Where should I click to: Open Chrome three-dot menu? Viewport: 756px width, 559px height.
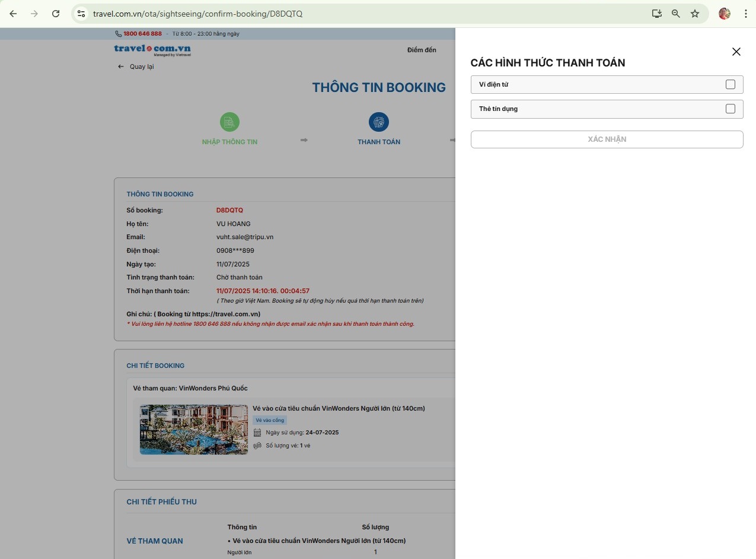click(745, 14)
